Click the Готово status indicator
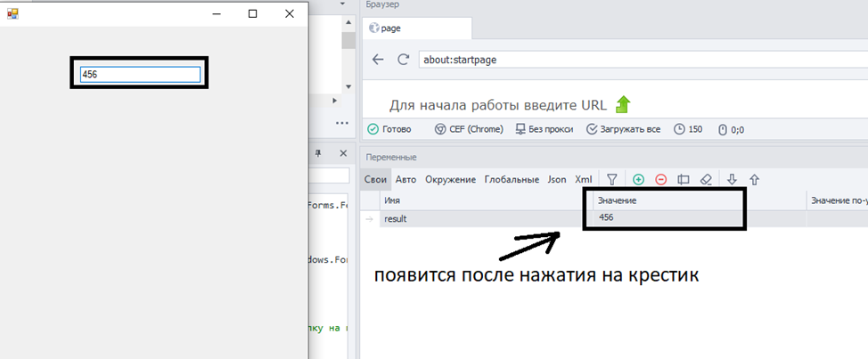 coord(389,129)
